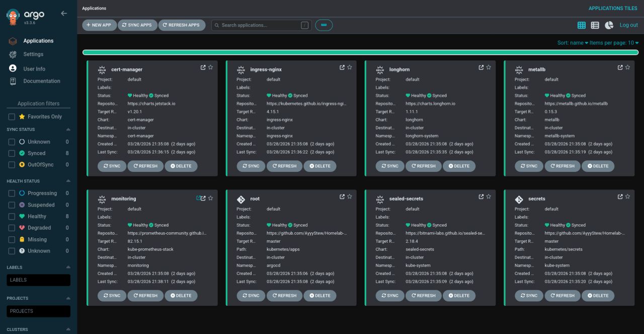Screen dimensions: 644x334
Task: Open the Items per page dropdown
Action: (x=614, y=43)
